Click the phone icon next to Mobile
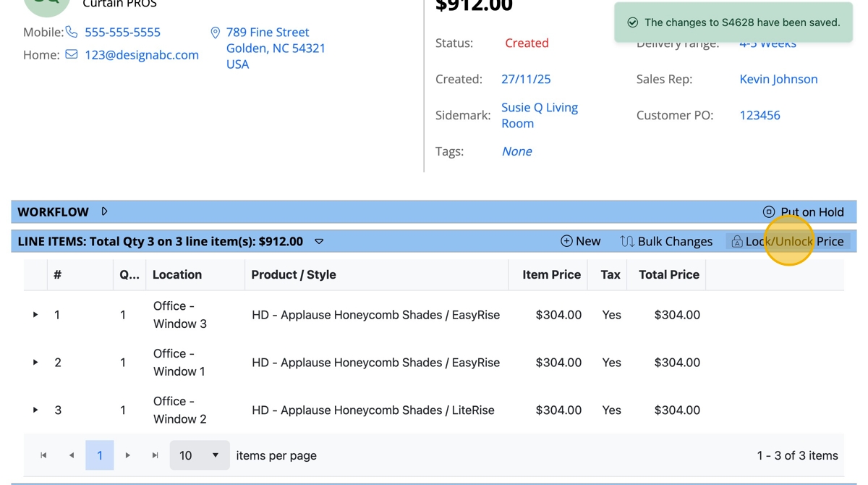Viewport: 868px width, 485px height. [x=72, y=32]
